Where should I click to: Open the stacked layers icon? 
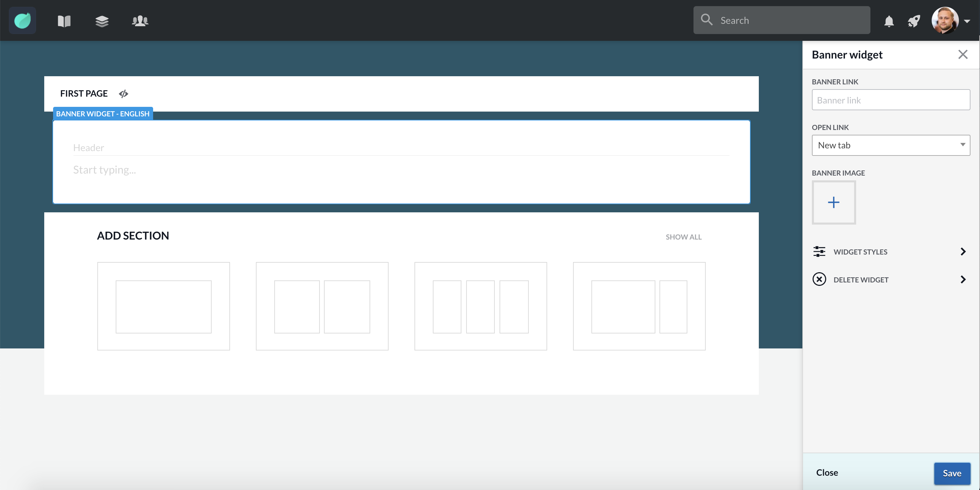click(102, 21)
